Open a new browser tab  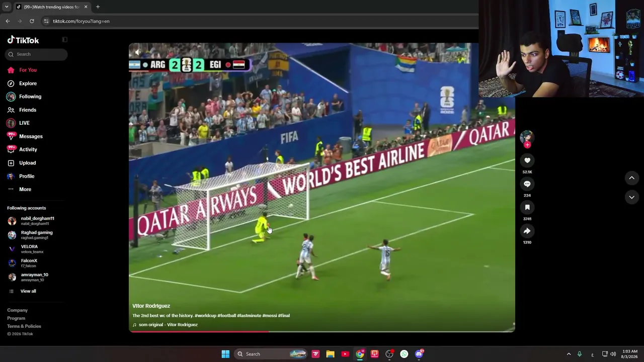coord(98,7)
